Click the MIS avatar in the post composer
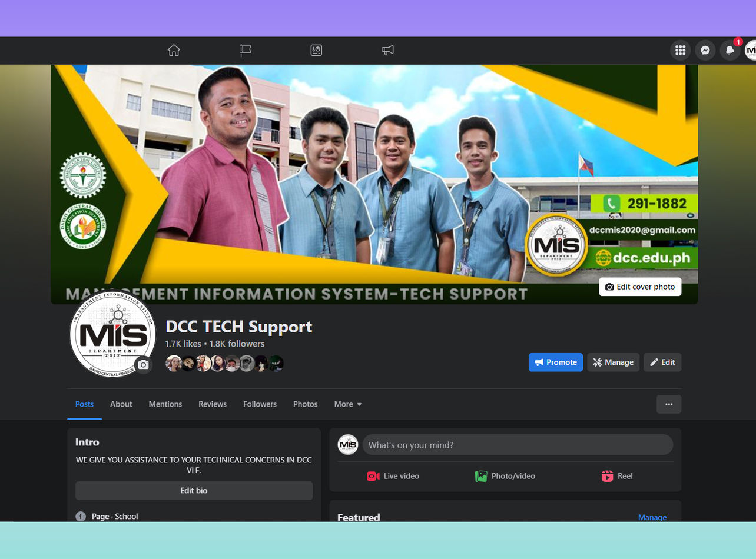The width and height of the screenshot is (756, 559). tap(348, 445)
